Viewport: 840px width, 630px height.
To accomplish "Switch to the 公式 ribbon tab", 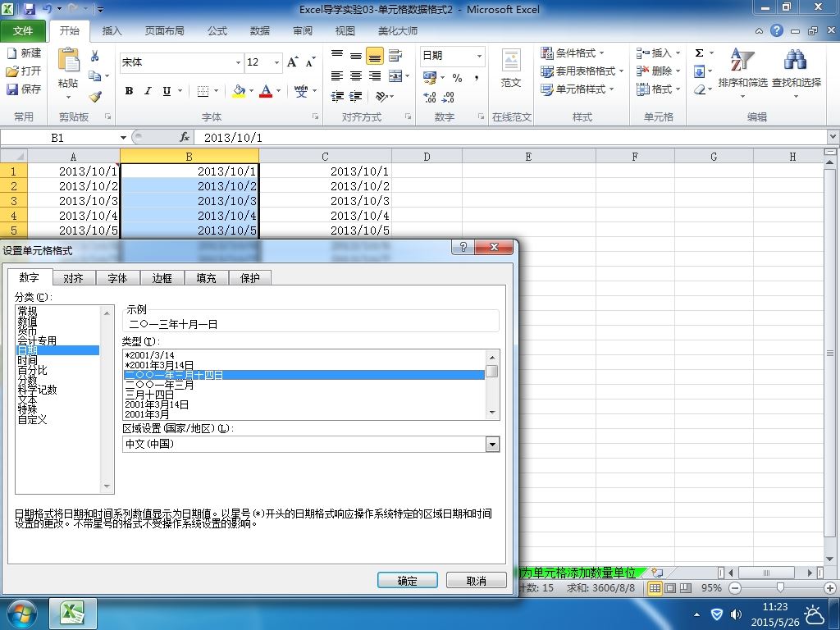I will pos(217,30).
